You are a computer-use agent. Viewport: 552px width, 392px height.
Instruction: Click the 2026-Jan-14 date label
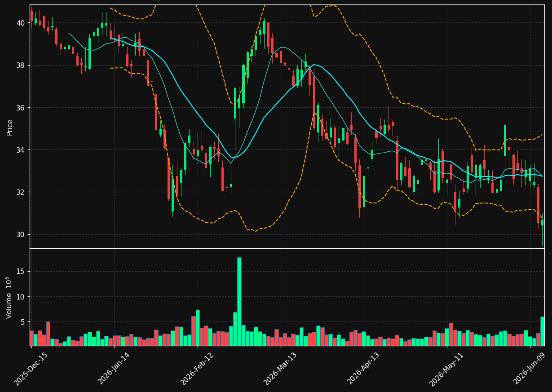(114, 369)
